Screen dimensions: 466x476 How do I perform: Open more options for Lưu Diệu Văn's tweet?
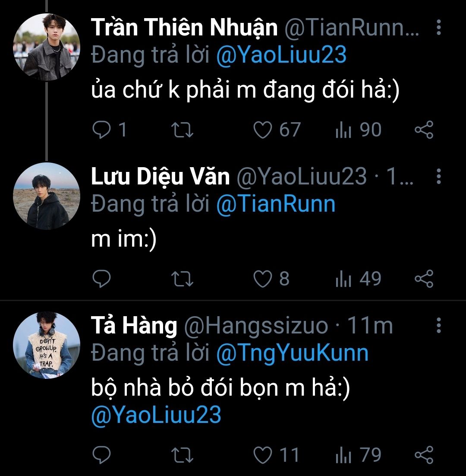click(438, 176)
